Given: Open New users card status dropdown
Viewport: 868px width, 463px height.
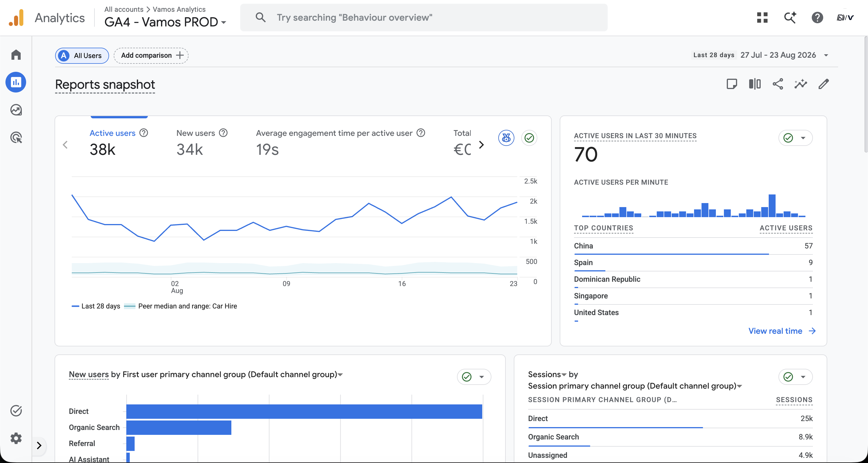Looking at the screenshot, I should (474, 377).
